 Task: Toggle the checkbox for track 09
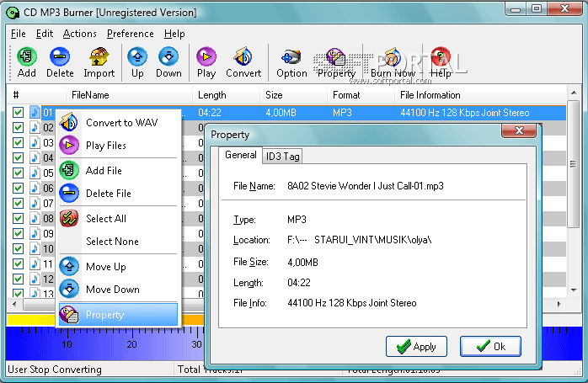tap(18, 233)
